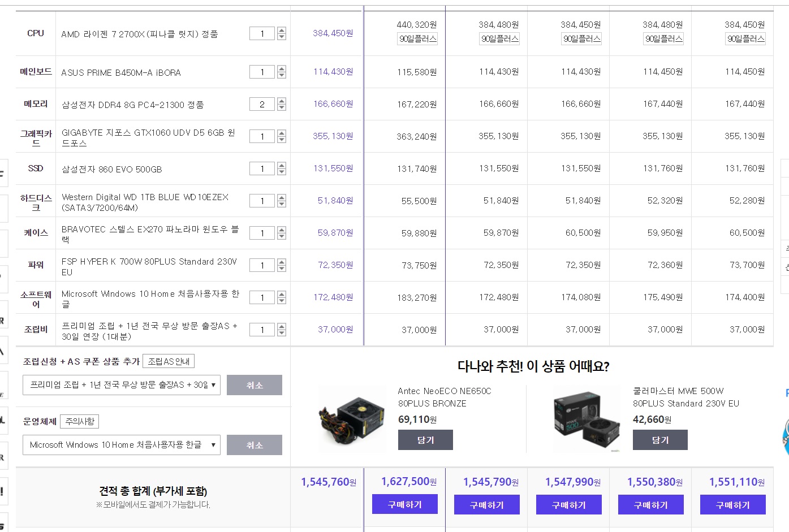789x532 pixels.
Task: Click 구매하기 under the 1,550,380원 total
Action: [x=651, y=504]
